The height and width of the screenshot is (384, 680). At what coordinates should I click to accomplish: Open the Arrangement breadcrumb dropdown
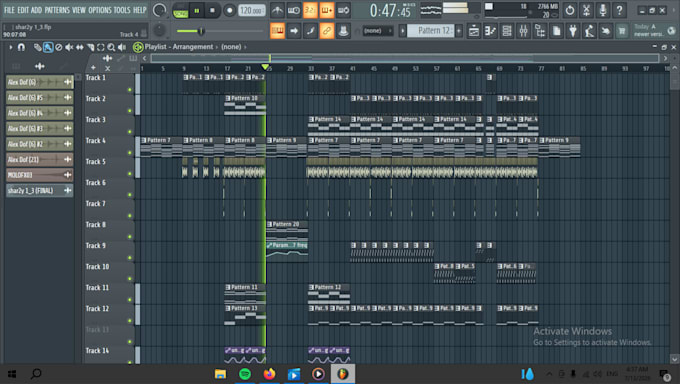click(193, 47)
